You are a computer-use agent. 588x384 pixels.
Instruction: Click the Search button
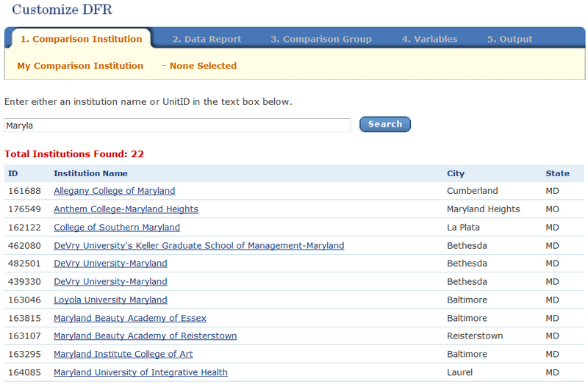click(x=385, y=124)
